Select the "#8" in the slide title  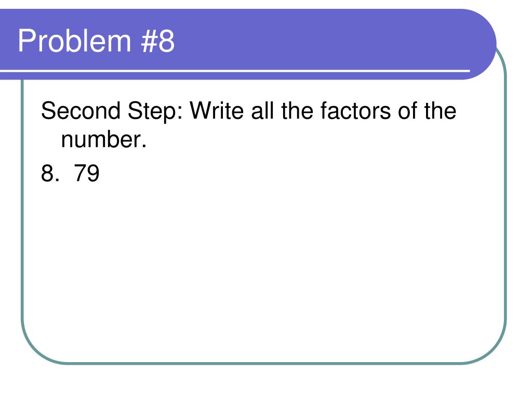(158, 41)
